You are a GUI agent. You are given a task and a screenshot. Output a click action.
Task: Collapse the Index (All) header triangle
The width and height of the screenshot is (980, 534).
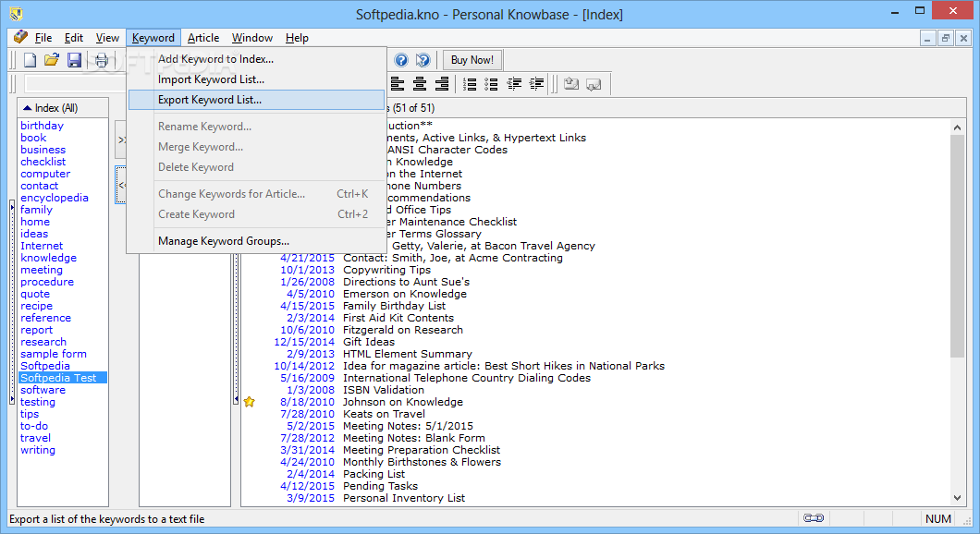tap(27, 108)
